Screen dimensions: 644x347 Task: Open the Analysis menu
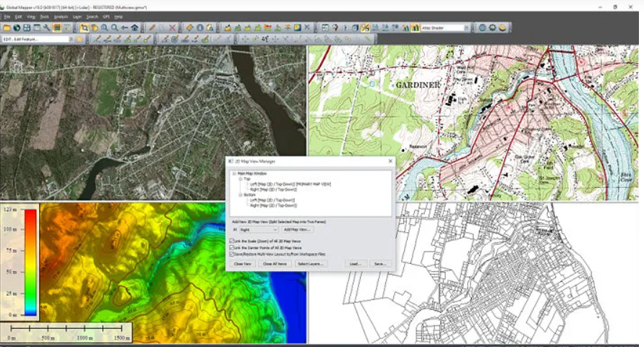pyautogui.click(x=61, y=17)
